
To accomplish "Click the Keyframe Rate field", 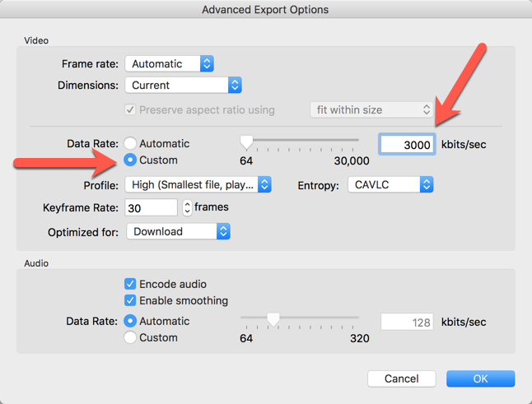I will tap(151, 207).
